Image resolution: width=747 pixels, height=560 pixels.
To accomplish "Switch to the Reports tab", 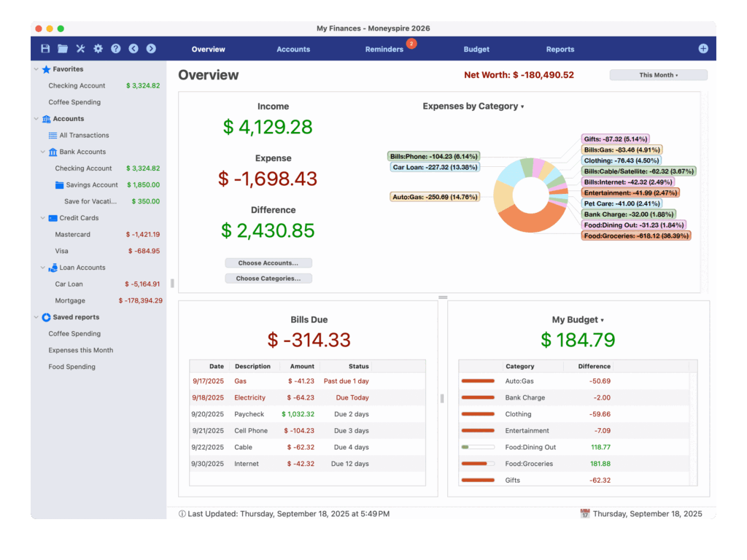I will click(560, 49).
